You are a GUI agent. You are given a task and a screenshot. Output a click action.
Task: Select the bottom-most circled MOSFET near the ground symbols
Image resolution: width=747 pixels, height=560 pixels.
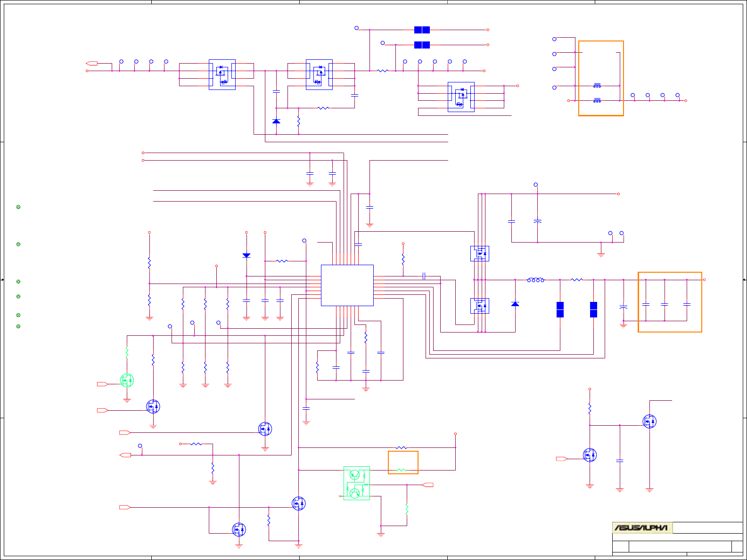[239, 529]
